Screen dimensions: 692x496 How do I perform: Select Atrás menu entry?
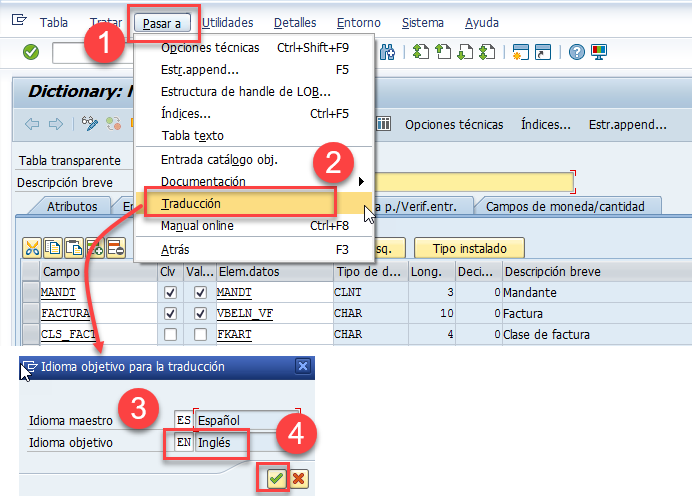coord(254,249)
